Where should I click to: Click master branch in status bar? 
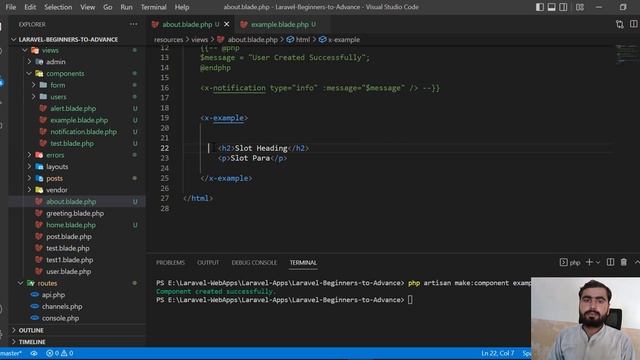(x=11, y=353)
